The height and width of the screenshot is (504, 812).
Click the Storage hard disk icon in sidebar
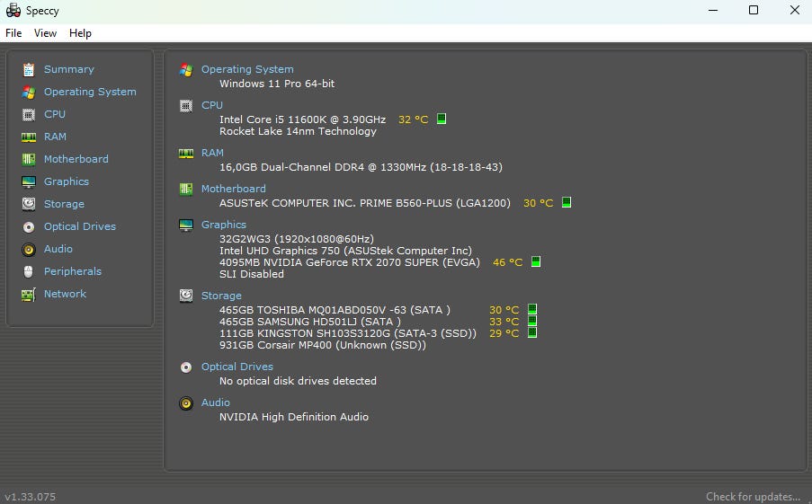[29, 204]
